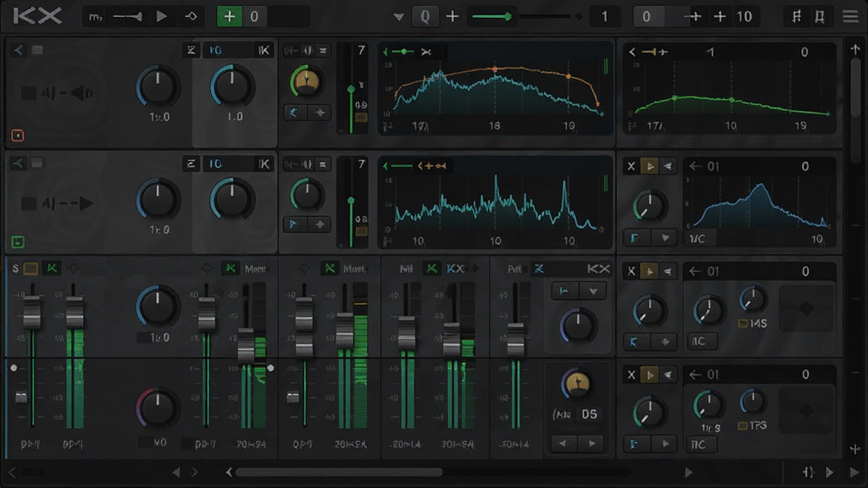This screenshot has width=868, height=488.
Task: Click the horizontal scrollbar at the bottom
Action: click(x=339, y=473)
